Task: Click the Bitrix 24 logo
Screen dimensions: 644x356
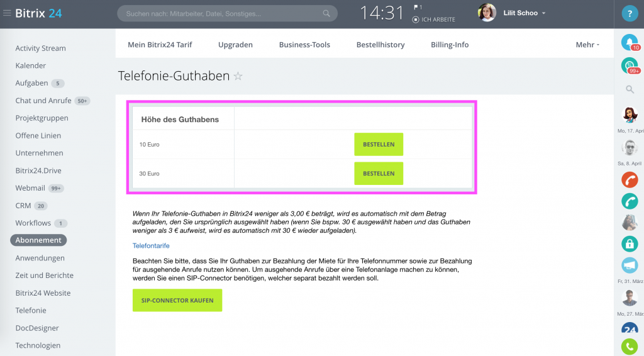Action: (38, 13)
